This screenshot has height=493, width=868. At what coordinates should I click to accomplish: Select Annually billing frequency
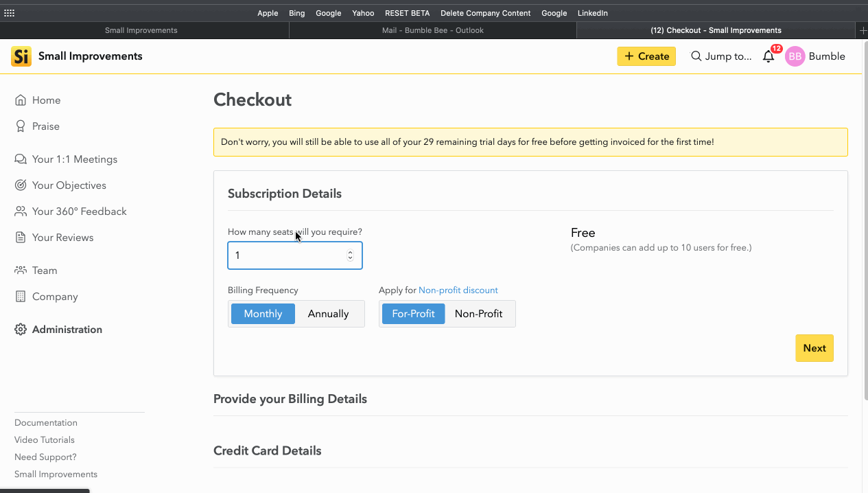point(328,314)
